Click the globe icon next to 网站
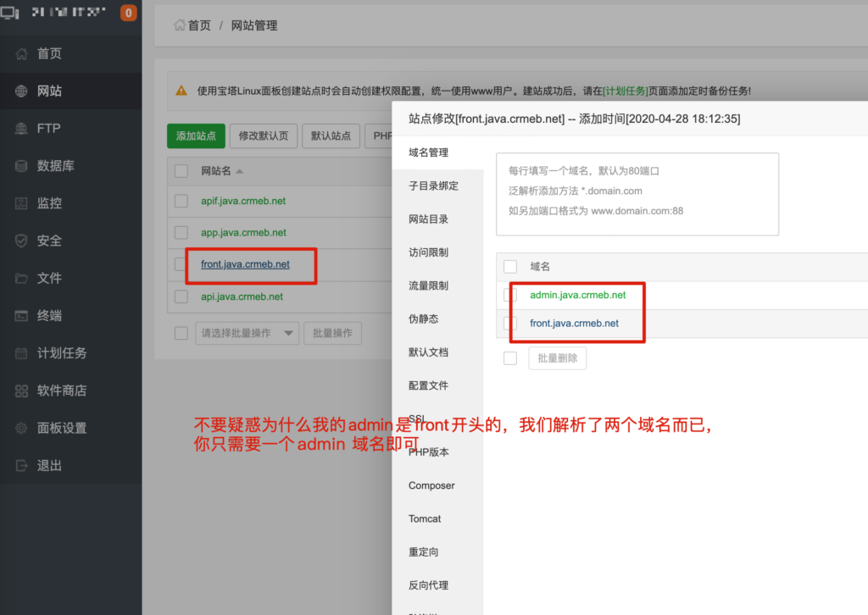This screenshot has height=615, width=868. [21, 91]
